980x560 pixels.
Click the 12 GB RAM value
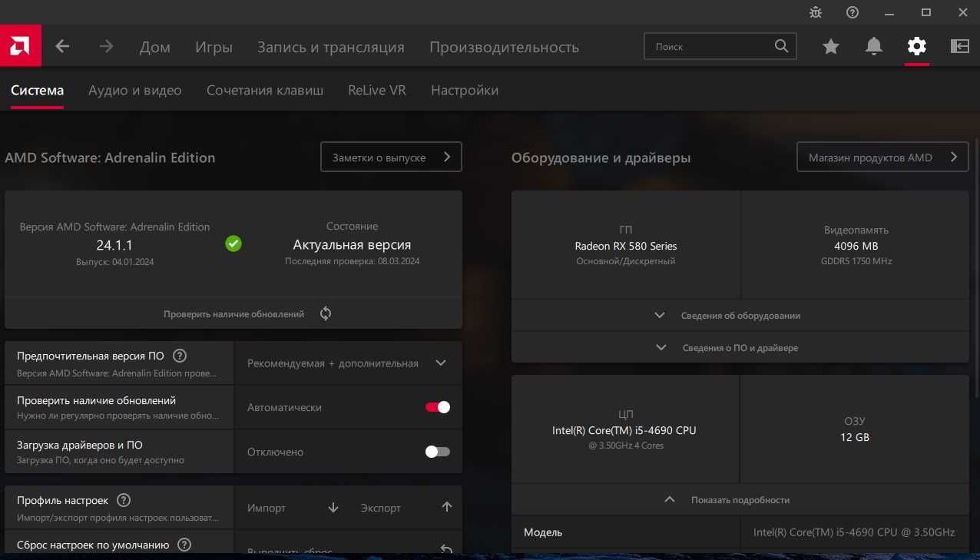pyautogui.click(x=855, y=437)
